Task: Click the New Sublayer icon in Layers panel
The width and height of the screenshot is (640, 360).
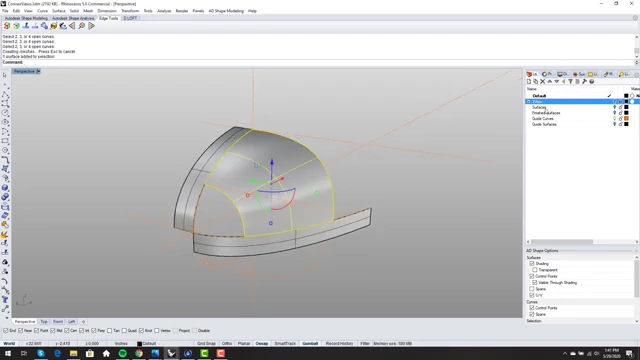Action: pos(536,82)
